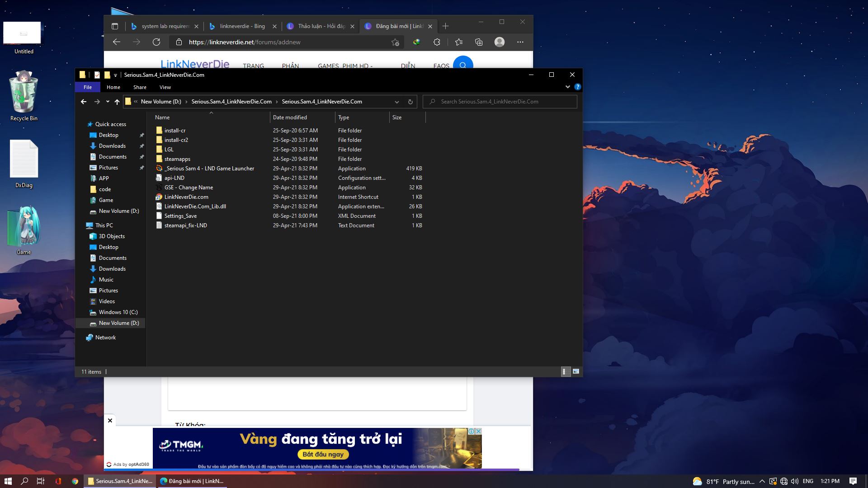Switch to linkneverdie - Bing tab
Viewport: 868px width, 488px height.
click(x=242, y=26)
